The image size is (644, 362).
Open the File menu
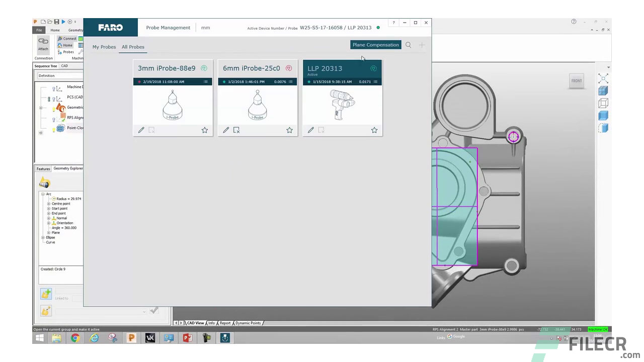39,30
